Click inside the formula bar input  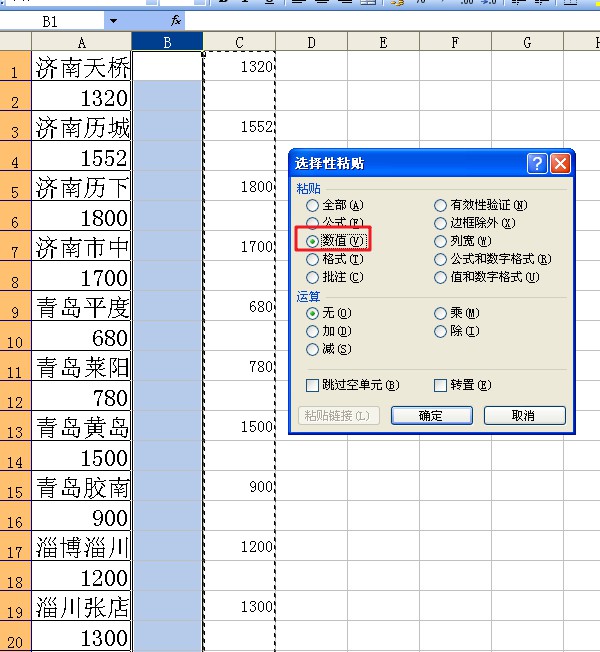(392, 21)
